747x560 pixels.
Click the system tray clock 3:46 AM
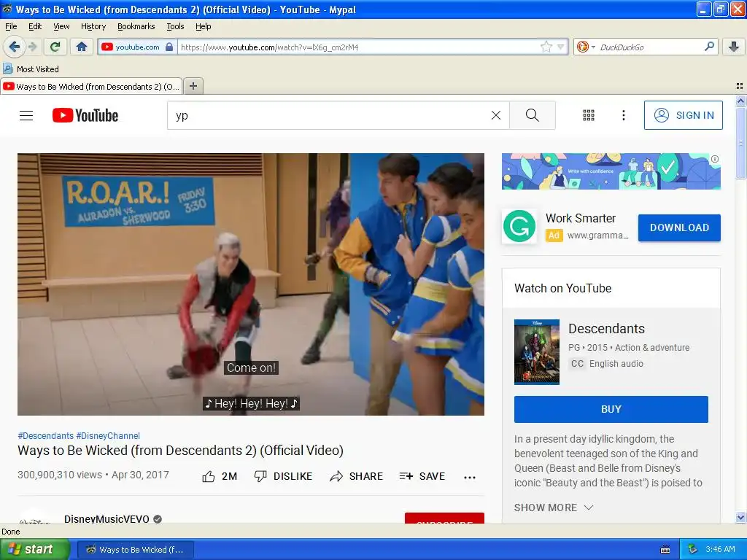point(720,549)
